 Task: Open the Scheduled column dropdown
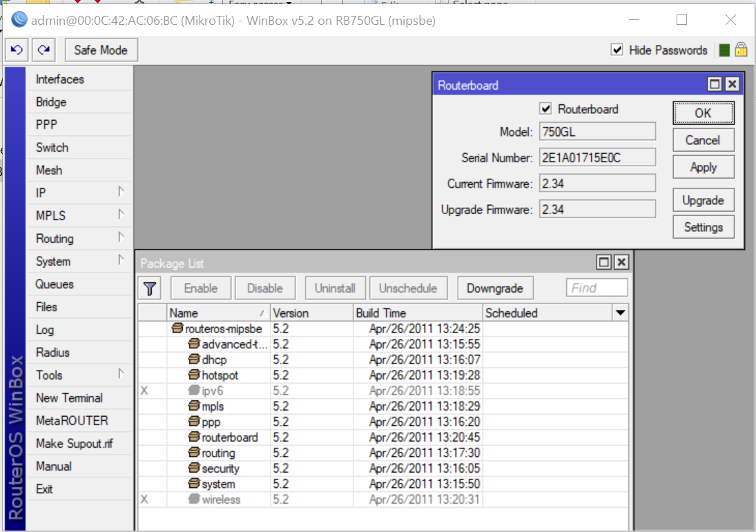[620, 313]
